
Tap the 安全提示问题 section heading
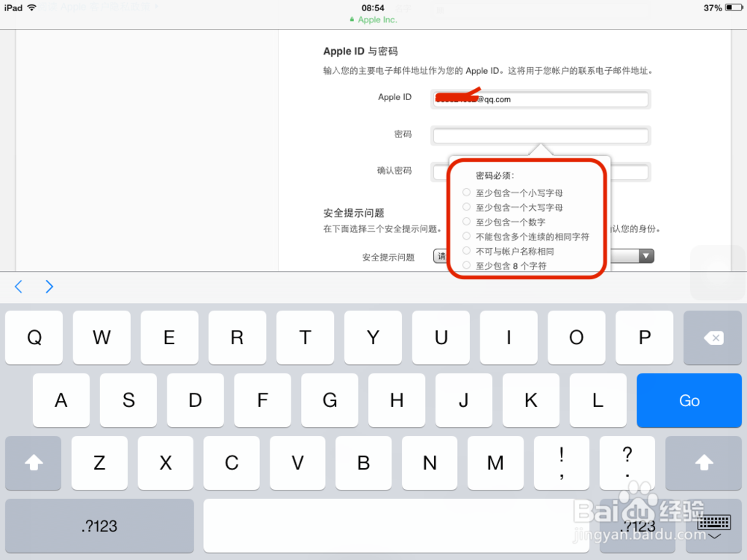click(354, 213)
